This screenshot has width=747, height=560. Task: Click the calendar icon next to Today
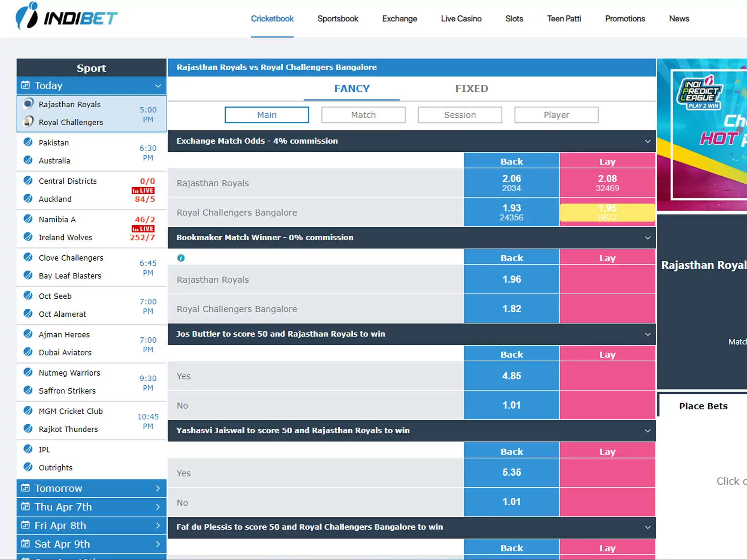pos(25,85)
